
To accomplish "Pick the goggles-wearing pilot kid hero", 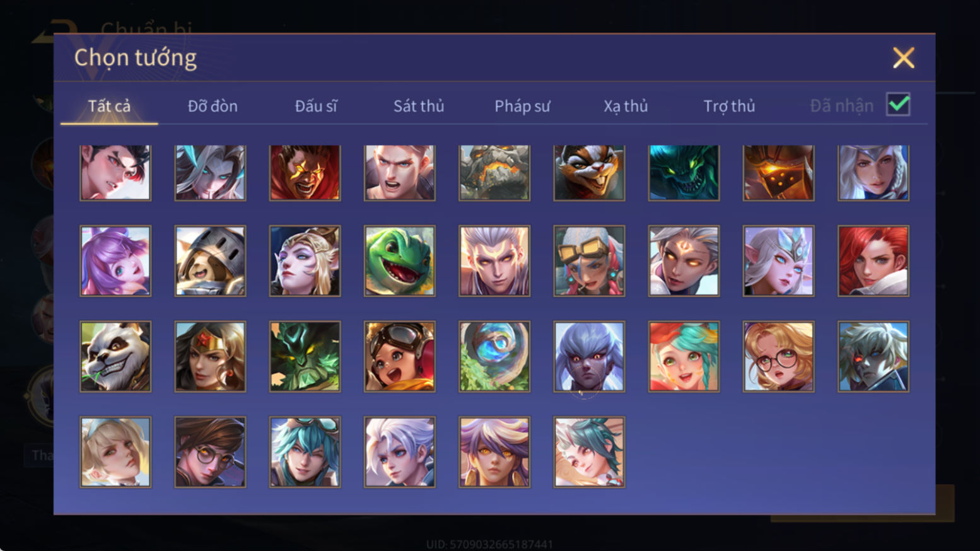I will point(399,357).
